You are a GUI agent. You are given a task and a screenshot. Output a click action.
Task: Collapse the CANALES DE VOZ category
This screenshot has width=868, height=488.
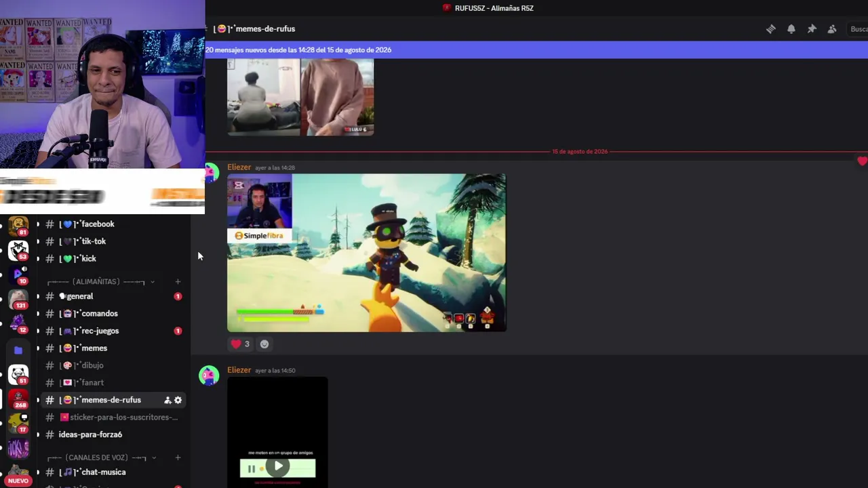point(100,458)
